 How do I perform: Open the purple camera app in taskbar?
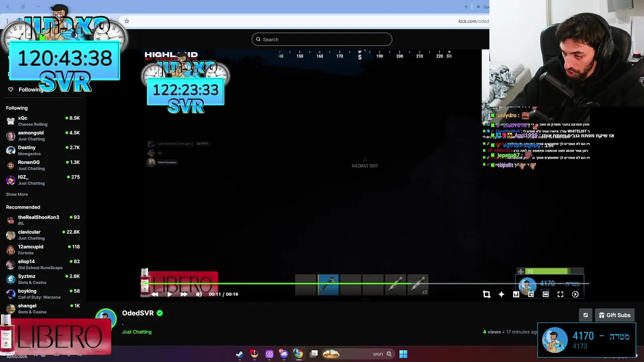coord(269,354)
